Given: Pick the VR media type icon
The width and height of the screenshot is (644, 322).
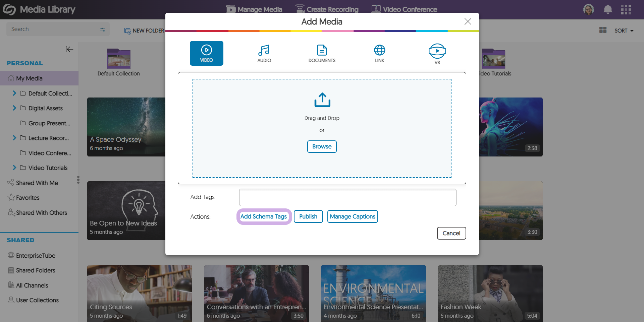Looking at the screenshot, I should tap(437, 54).
